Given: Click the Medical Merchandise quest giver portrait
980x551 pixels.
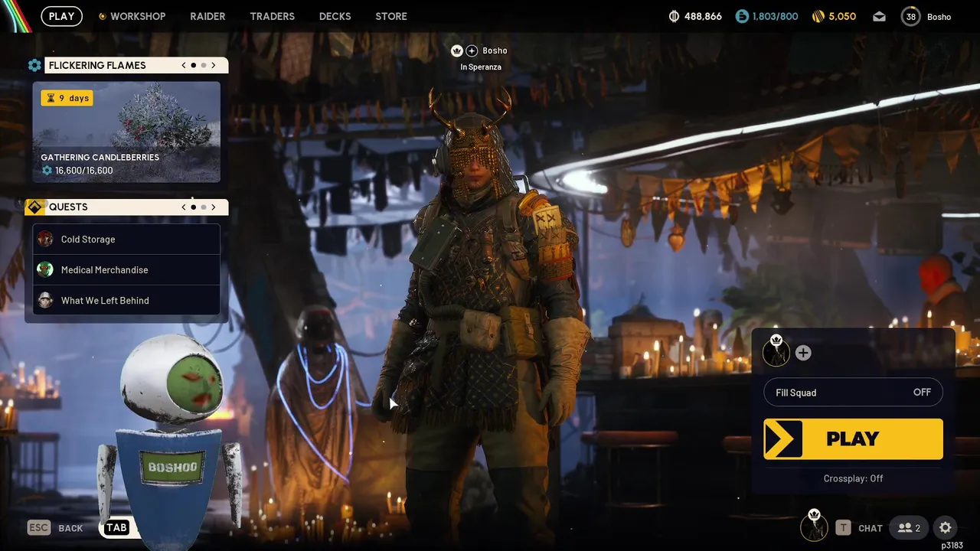Looking at the screenshot, I should click(x=45, y=269).
